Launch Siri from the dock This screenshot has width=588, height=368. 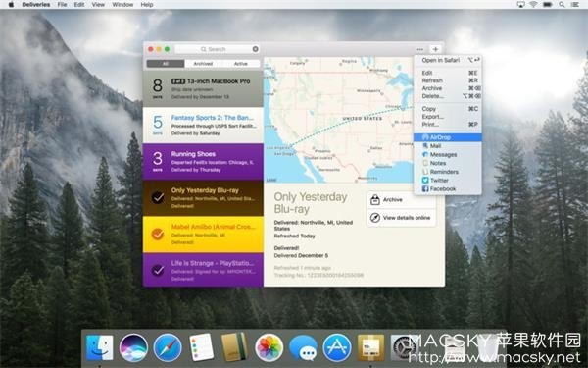(133, 347)
